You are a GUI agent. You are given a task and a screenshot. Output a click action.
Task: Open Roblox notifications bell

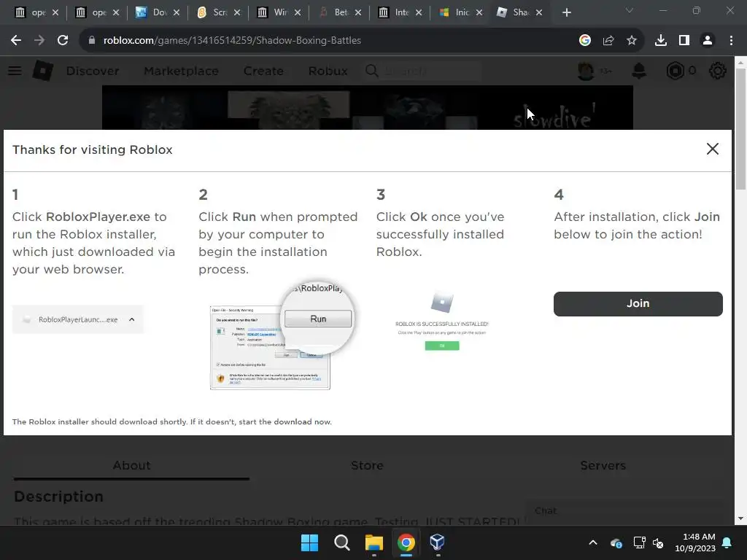[639, 71]
